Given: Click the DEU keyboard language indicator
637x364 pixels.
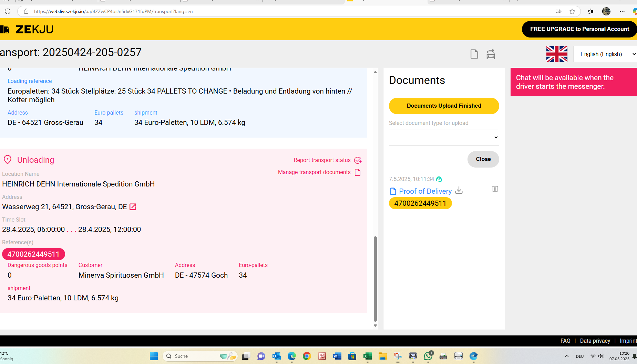Looking at the screenshot, I should tap(580, 356).
